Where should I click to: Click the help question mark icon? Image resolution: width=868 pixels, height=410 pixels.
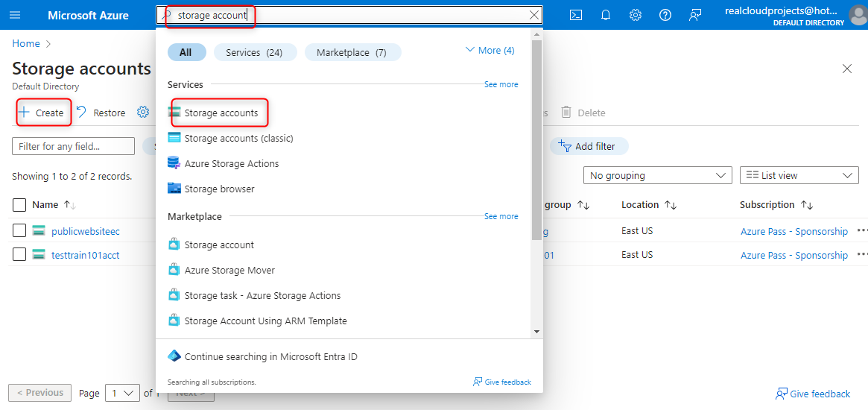tap(665, 15)
